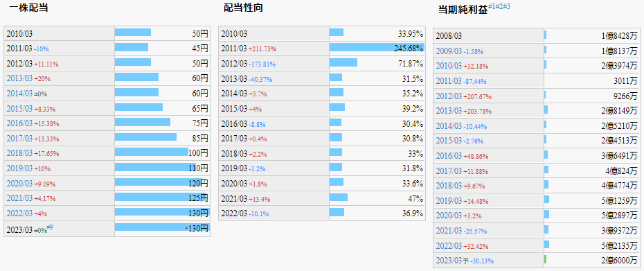Select the 45円 dividend value

coord(200,49)
